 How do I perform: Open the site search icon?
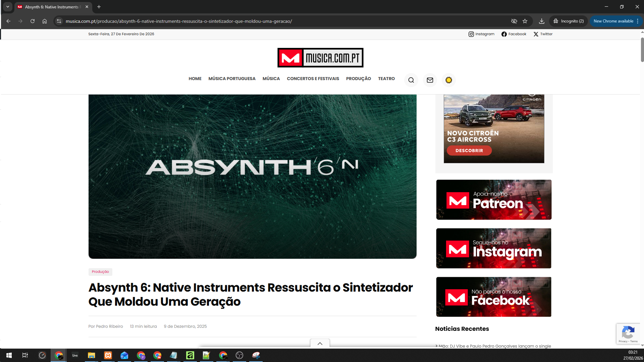click(411, 80)
